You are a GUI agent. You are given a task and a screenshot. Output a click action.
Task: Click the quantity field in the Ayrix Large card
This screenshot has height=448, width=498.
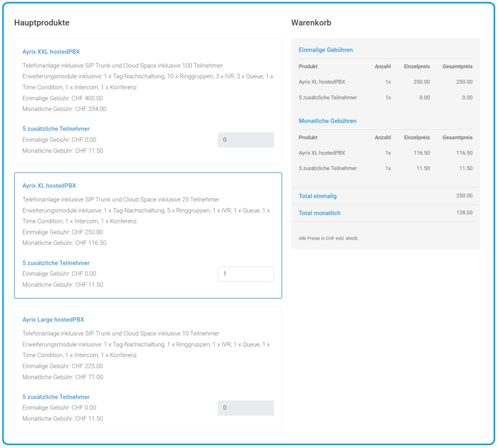[246, 408]
